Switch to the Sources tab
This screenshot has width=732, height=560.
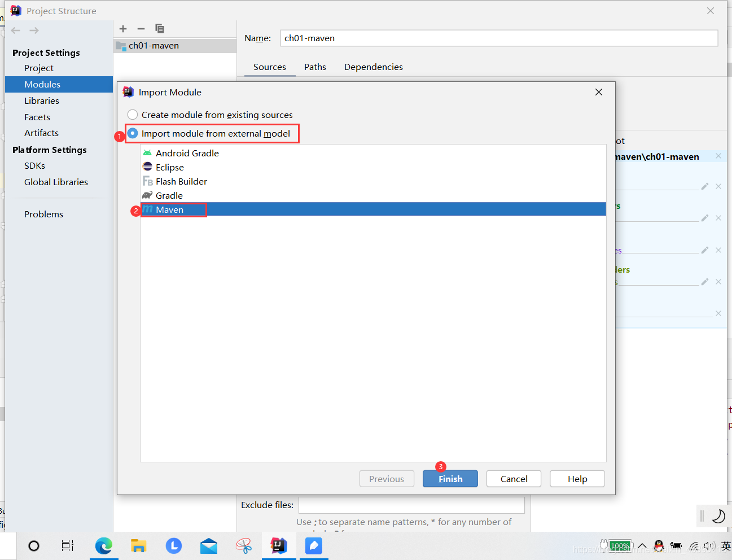pos(270,67)
